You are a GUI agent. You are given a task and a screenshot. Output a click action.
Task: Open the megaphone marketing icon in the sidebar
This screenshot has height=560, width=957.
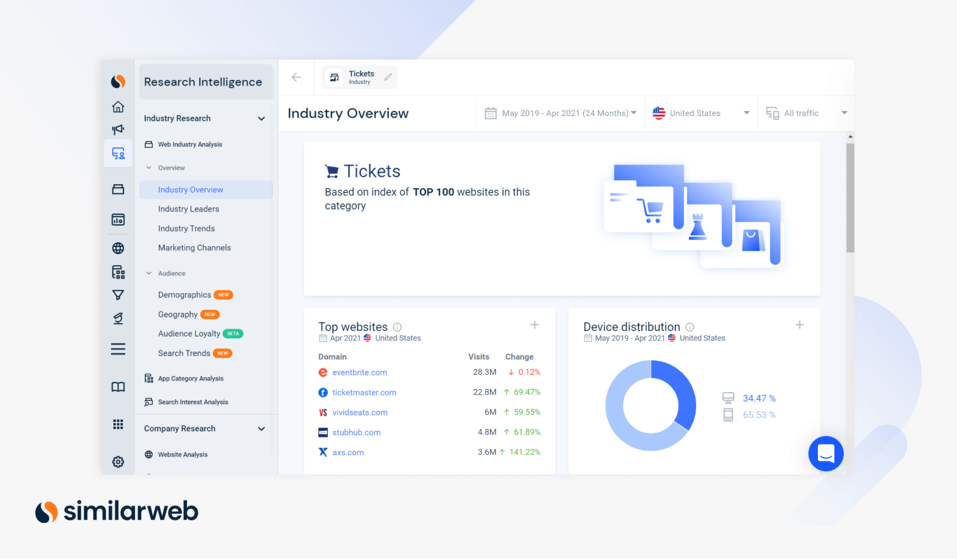click(118, 129)
